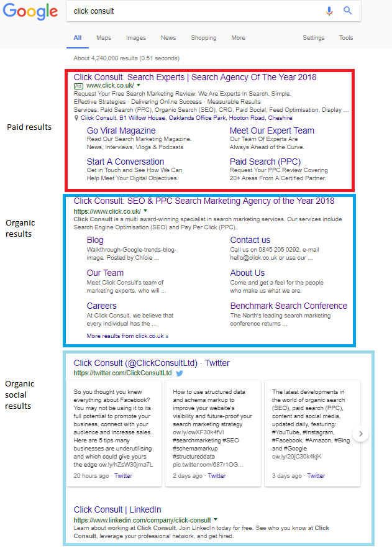Click the linkedin.com/company/click-consult URL text
The width and height of the screenshot is (392, 548).
(x=142, y=520)
